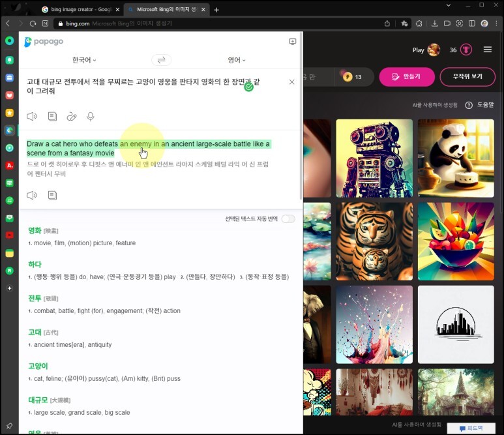Switch to bing image creator Google tab

81,10
